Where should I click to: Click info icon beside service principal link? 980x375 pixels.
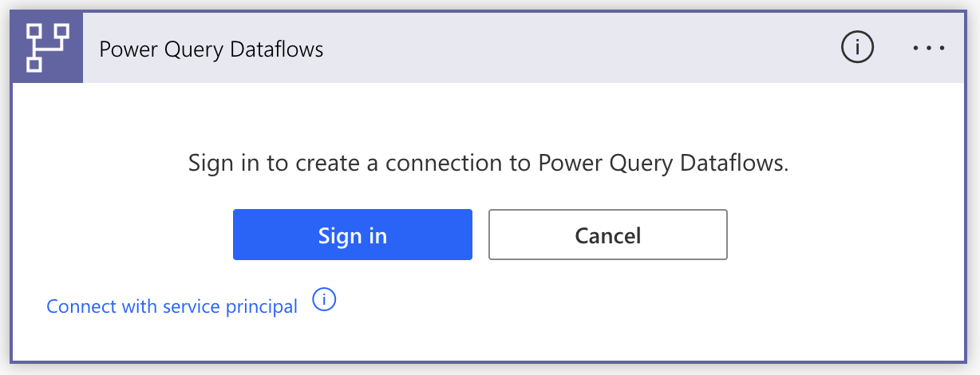coord(324,301)
